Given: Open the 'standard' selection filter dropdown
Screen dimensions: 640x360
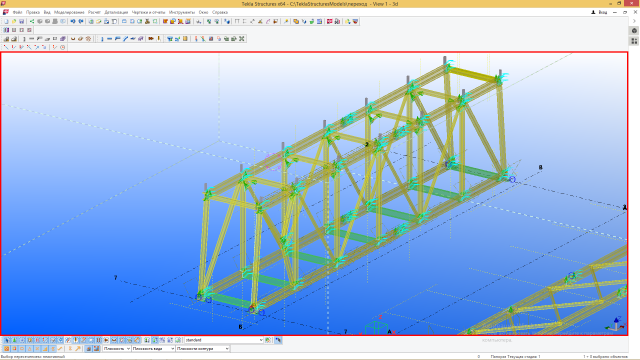Looking at the screenshot, I should pyautogui.click(x=224, y=340).
